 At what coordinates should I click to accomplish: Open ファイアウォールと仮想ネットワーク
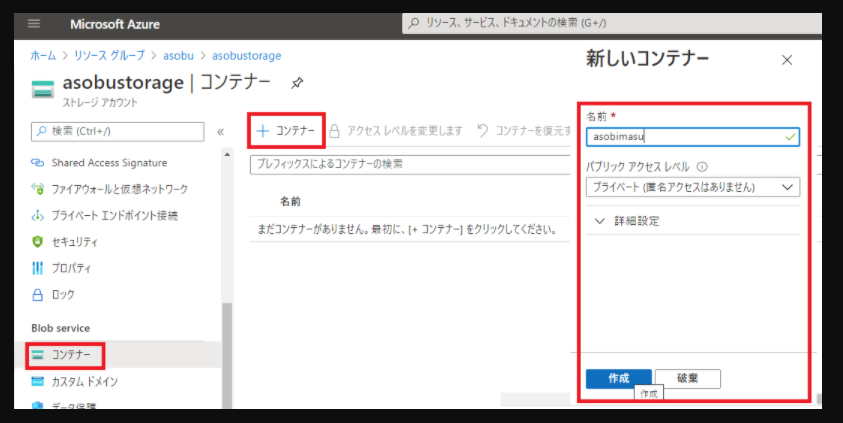[x=119, y=189]
